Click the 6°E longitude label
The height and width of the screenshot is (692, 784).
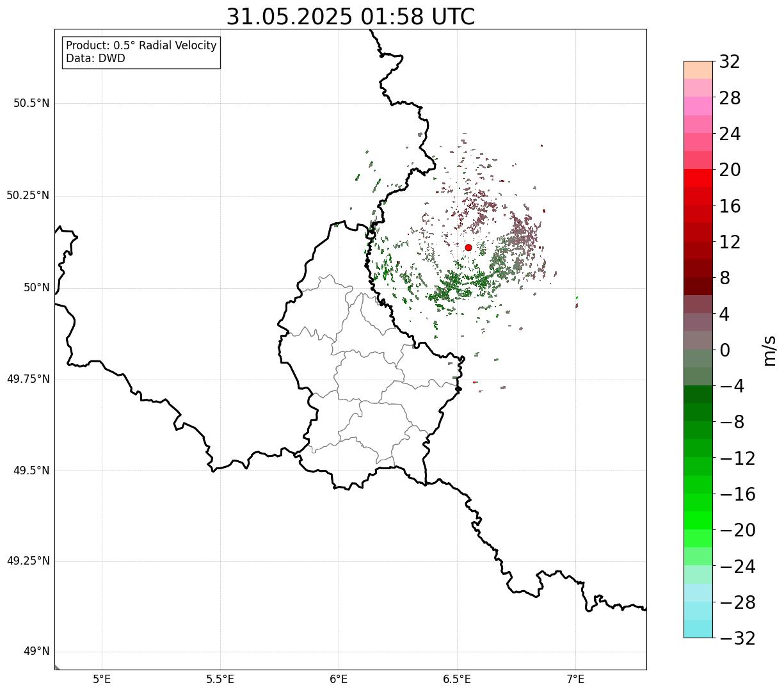pyautogui.click(x=339, y=679)
